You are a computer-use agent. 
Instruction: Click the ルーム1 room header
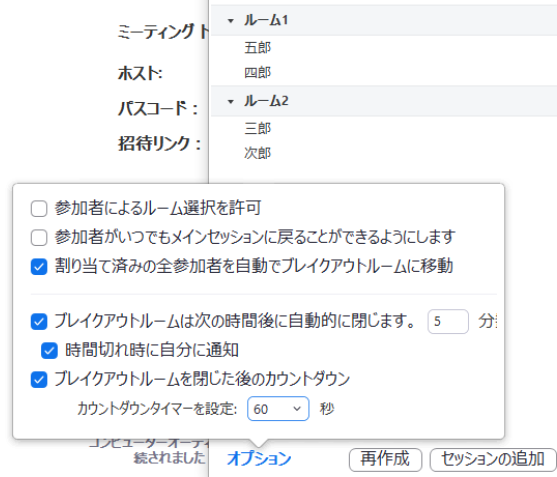click(384, 20)
